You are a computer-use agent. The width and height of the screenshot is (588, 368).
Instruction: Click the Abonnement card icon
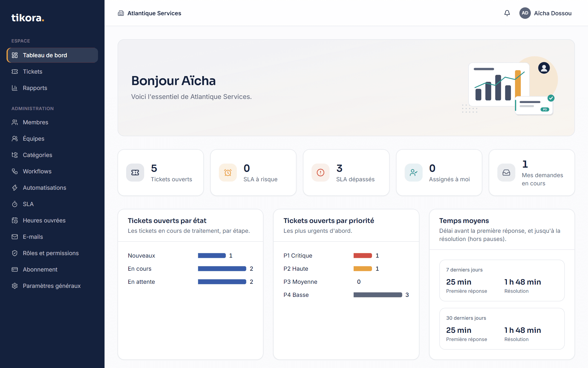[15, 270]
